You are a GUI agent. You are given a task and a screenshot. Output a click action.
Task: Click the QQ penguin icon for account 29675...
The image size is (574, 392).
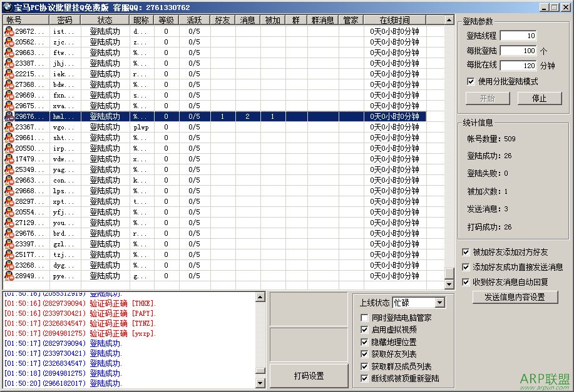pyautogui.click(x=9, y=106)
